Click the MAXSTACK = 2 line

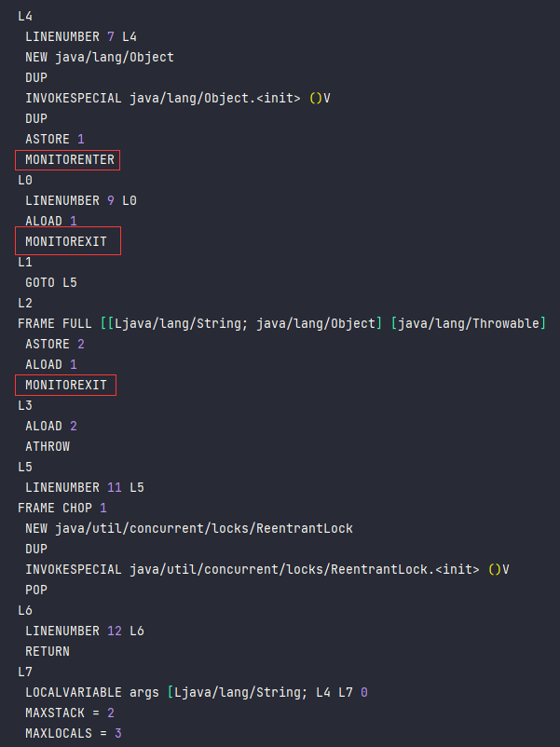click(x=70, y=713)
